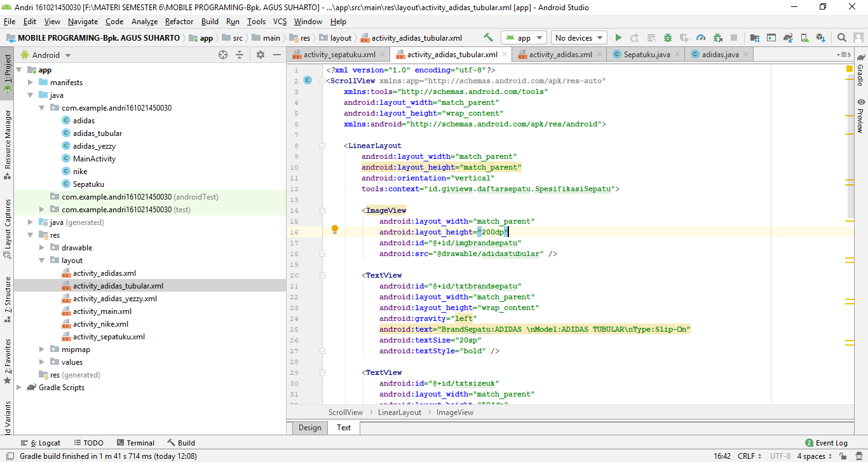Open the Refactor menu

179,21
